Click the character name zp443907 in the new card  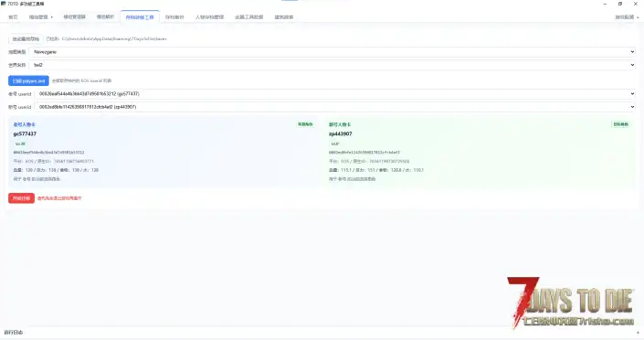click(x=340, y=134)
